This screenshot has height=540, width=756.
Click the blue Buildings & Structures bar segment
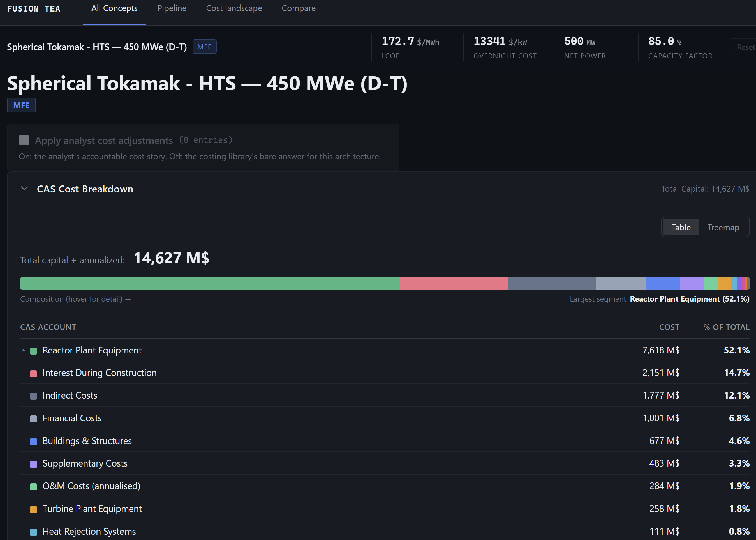663,283
